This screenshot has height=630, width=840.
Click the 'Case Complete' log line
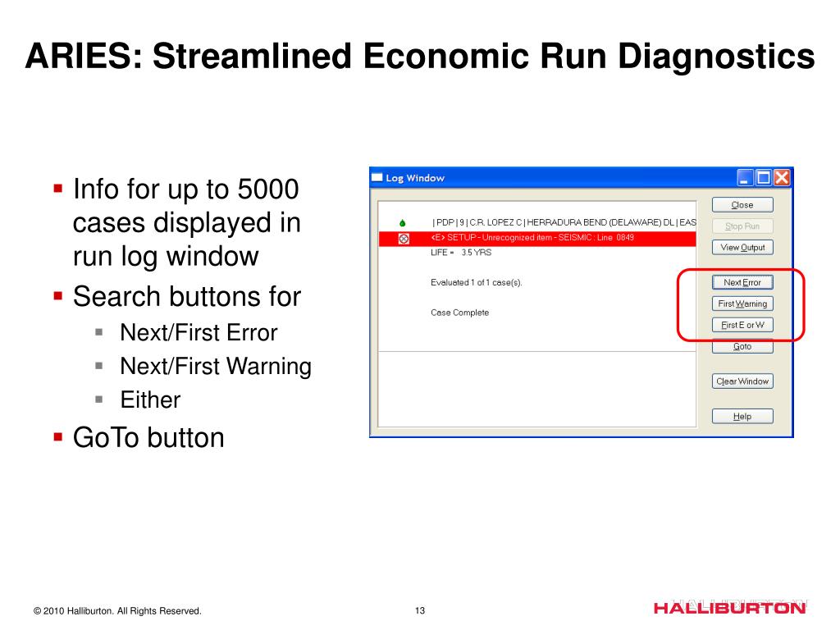[x=459, y=313]
